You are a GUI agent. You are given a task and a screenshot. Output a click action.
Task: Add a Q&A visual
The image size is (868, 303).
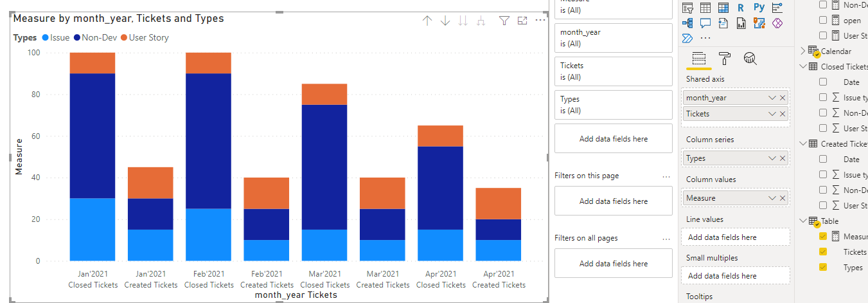[x=705, y=24]
